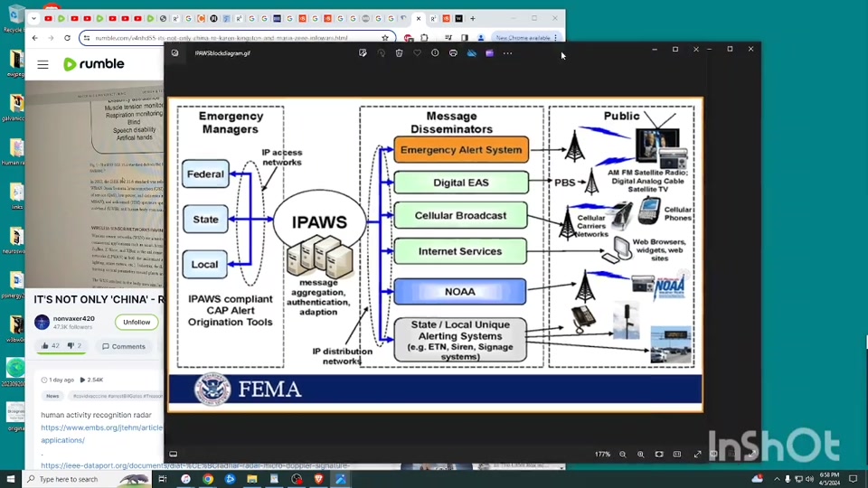Click the 177% zoom level indicator
Viewport: 868px width, 488px height.
point(602,454)
